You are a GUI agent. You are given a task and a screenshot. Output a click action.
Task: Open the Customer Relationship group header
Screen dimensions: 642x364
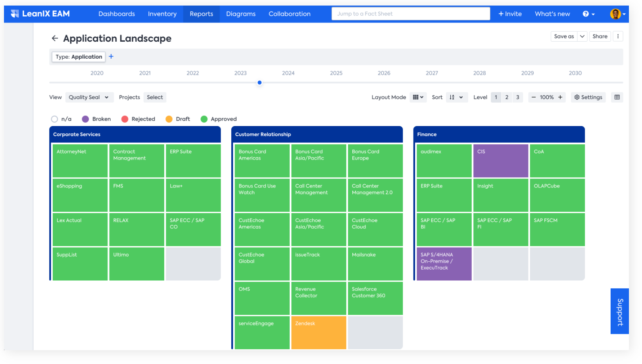pyautogui.click(x=317, y=134)
